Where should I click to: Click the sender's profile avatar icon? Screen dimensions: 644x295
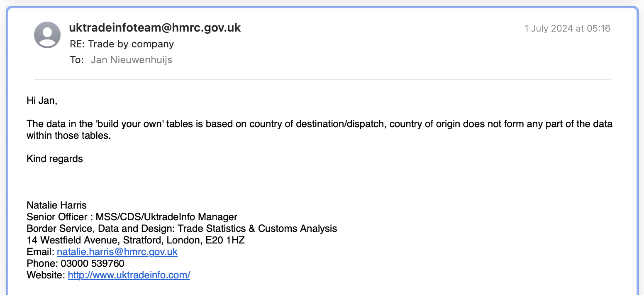(x=47, y=35)
